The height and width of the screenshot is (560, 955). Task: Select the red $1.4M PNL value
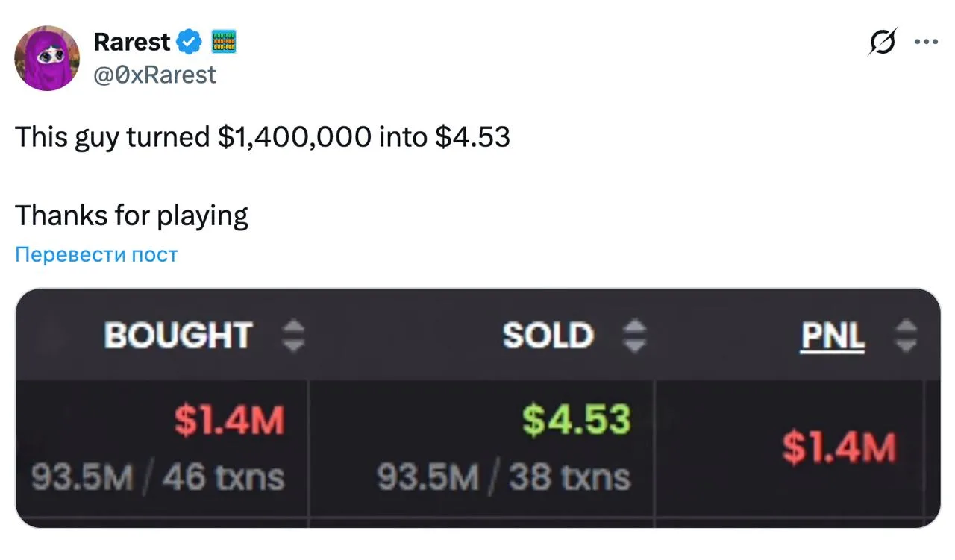click(x=839, y=448)
